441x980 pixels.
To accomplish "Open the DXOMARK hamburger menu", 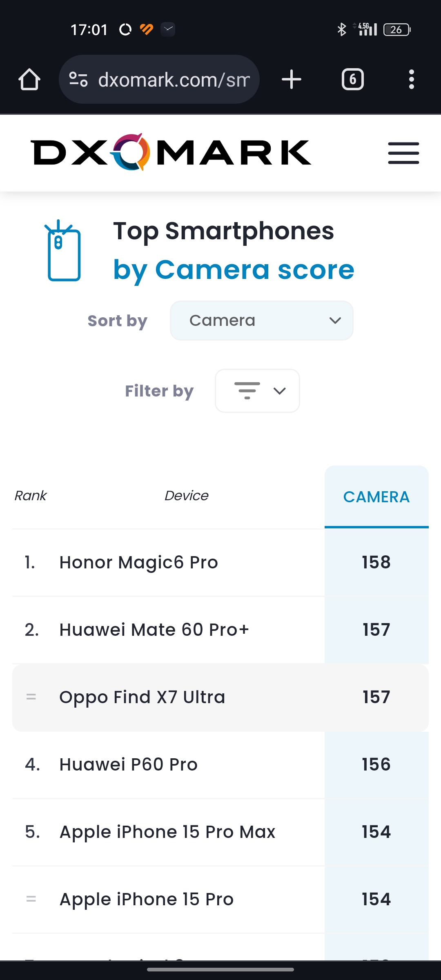I will [403, 153].
